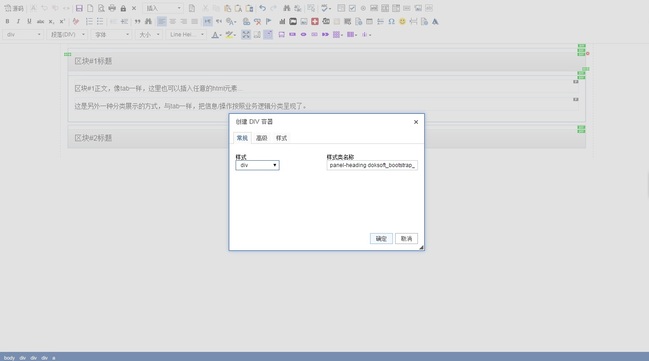Switch to the 样式 tab in dialog
Image resolution: width=649 pixels, height=361 pixels.
281,138
